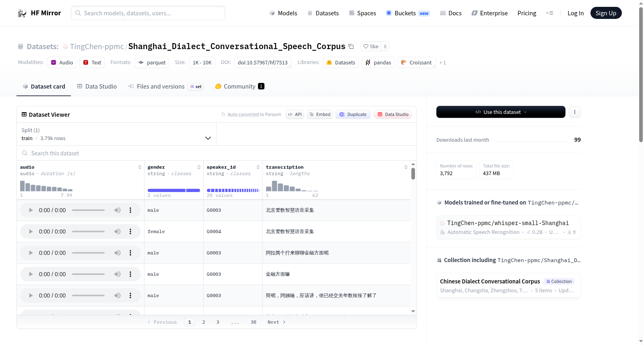Filter by the Text modality tag
The image size is (644, 345).
[x=92, y=63]
